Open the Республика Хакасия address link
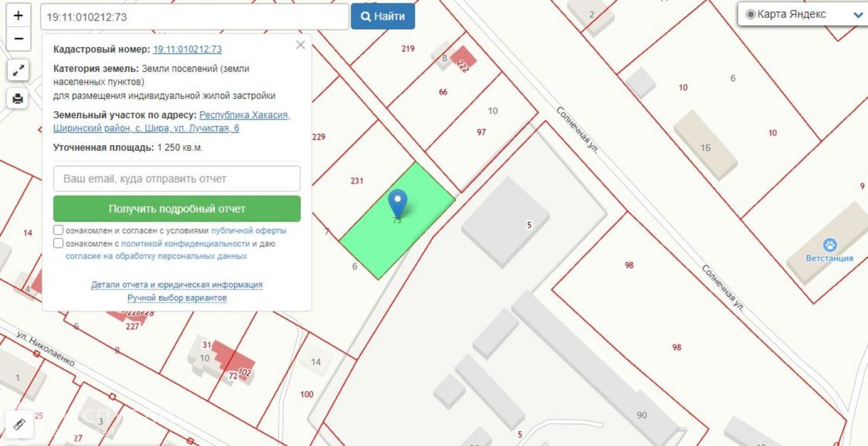The height and width of the screenshot is (446, 868). tap(244, 115)
